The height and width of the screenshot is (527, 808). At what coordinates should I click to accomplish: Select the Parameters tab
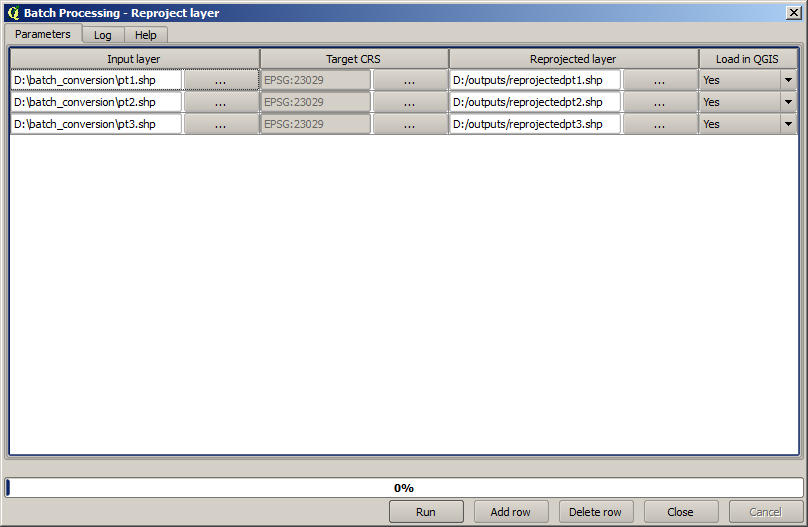[x=43, y=34]
